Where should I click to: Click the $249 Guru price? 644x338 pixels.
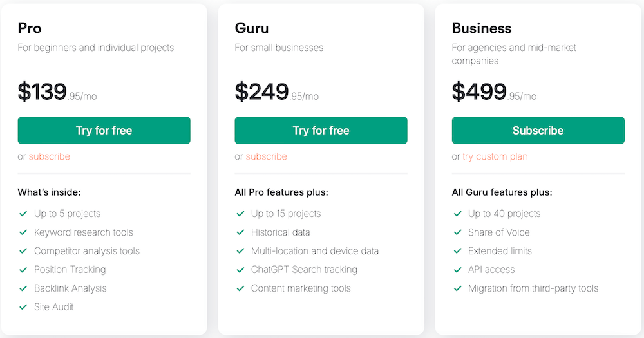(262, 92)
